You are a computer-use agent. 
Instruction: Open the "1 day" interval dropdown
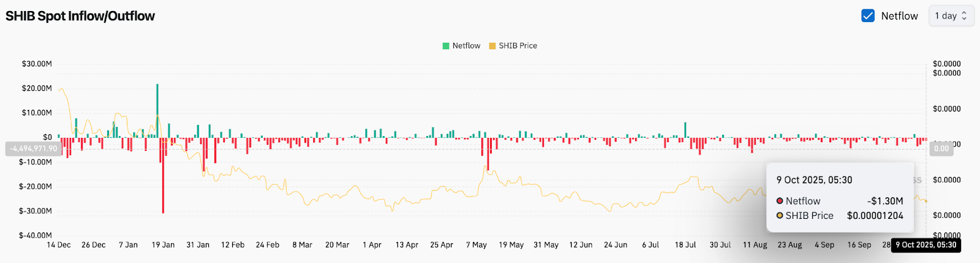(x=951, y=16)
